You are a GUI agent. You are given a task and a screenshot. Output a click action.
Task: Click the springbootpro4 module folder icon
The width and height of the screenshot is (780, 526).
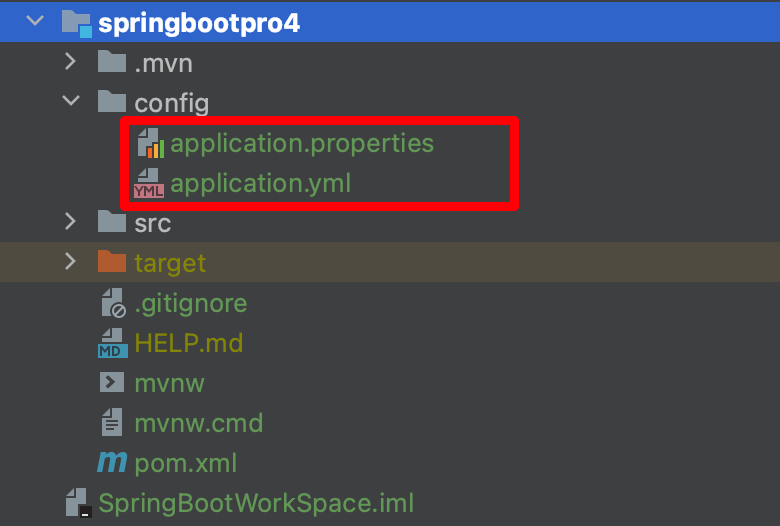pos(76,23)
